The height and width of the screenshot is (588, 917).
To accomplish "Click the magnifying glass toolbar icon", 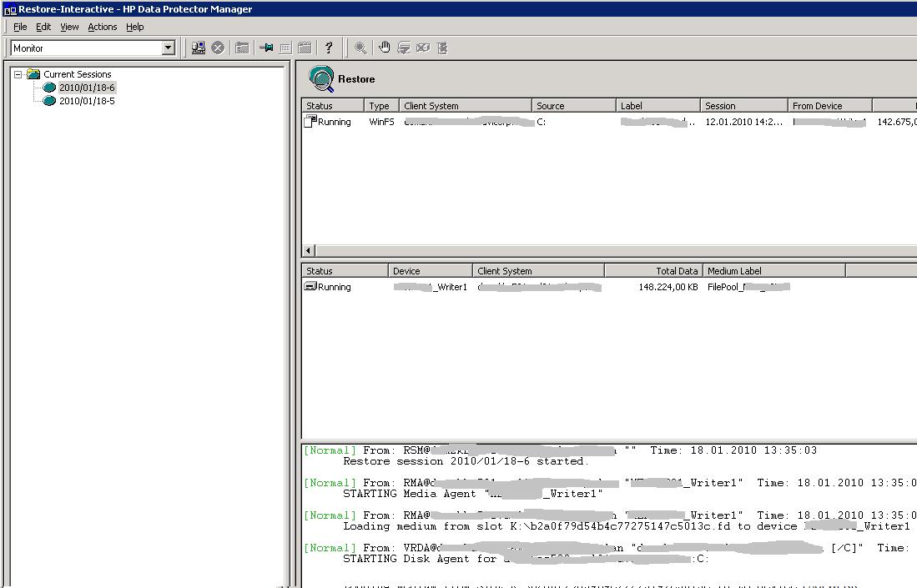I will [x=360, y=48].
